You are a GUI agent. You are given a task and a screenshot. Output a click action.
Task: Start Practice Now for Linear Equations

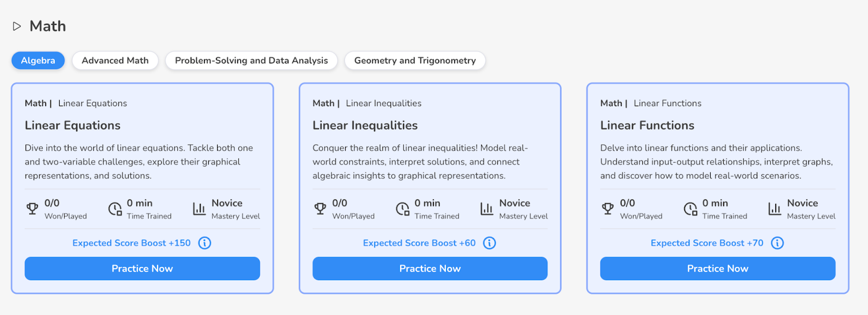pos(142,268)
